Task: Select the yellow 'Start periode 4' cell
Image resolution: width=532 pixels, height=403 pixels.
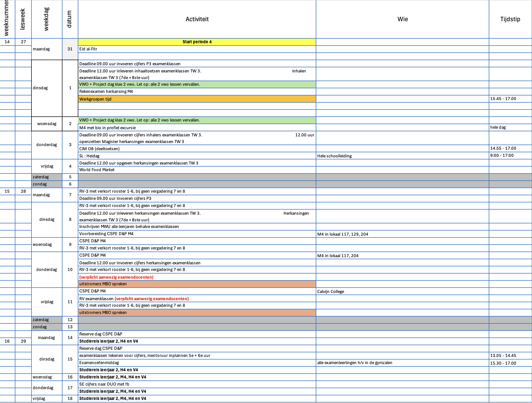Action: (x=197, y=42)
